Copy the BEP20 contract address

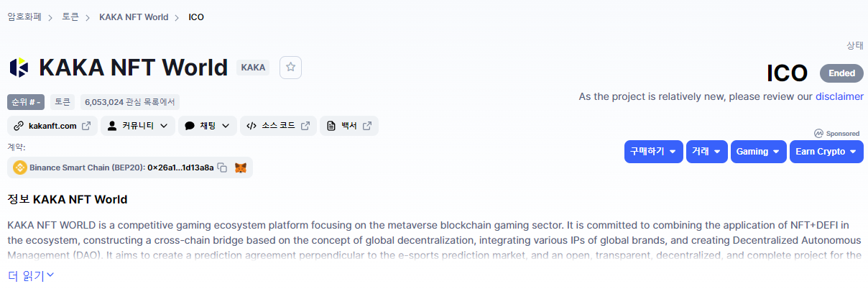(223, 168)
